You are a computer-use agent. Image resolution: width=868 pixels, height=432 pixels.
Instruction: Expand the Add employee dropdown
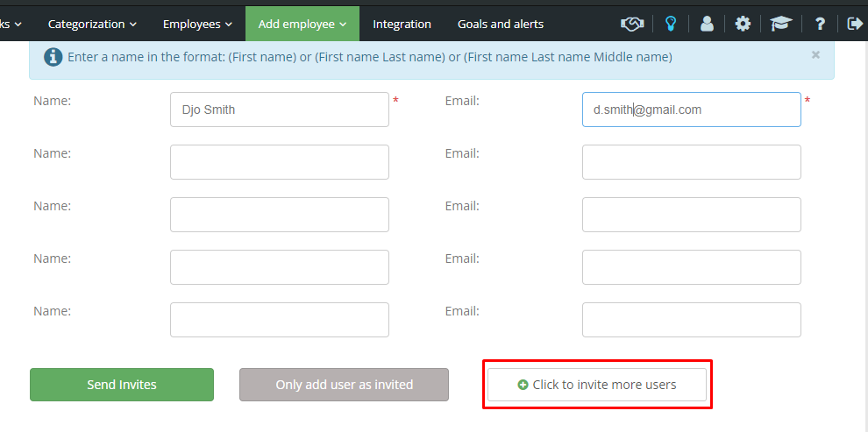click(302, 24)
